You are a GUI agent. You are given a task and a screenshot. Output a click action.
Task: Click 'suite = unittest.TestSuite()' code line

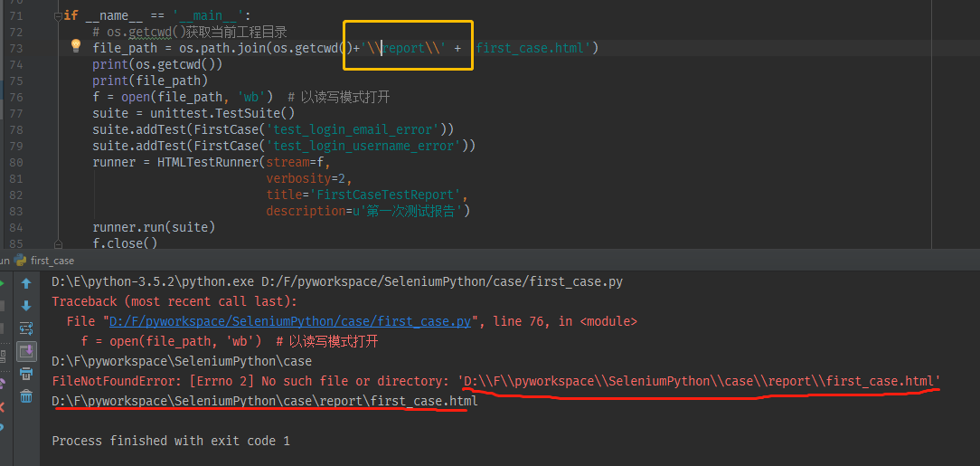(193, 113)
